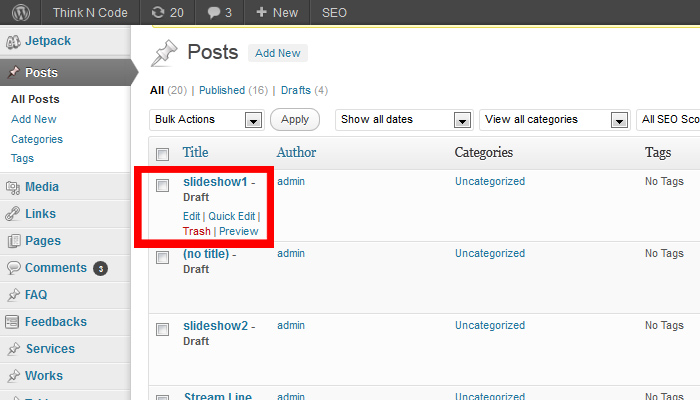Image resolution: width=700 pixels, height=400 pixels.
Task: Open the Pages menu
Action: point(43,241)
